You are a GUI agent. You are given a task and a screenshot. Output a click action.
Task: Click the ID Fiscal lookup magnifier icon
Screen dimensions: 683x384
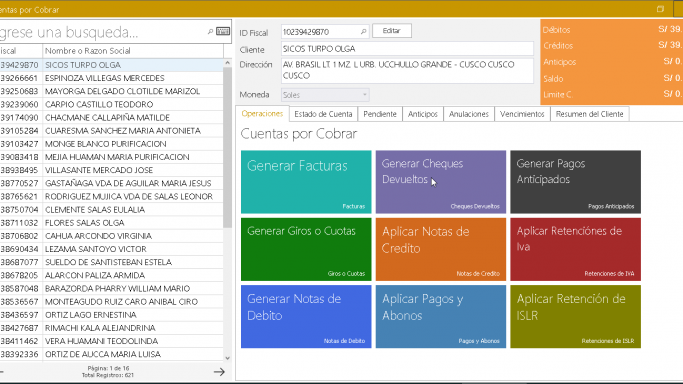[363, 31]
